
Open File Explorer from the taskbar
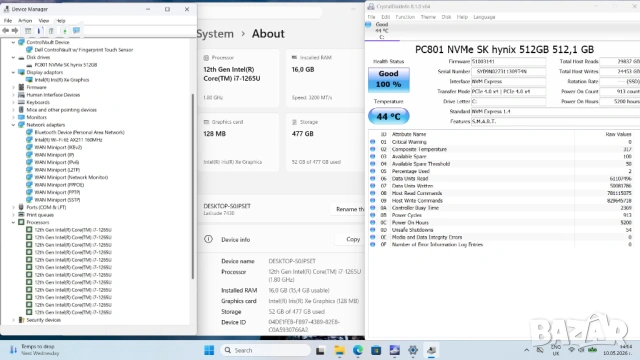(339, 350)
